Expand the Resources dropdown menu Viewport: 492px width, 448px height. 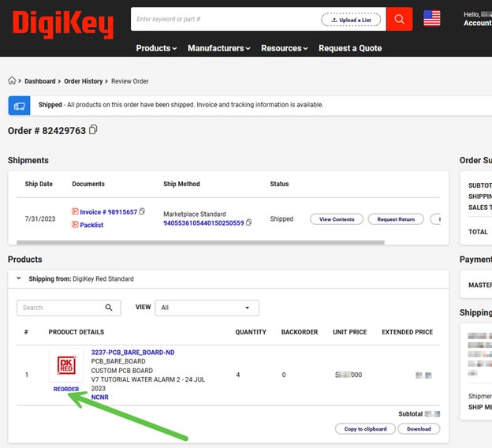(285, 48)
